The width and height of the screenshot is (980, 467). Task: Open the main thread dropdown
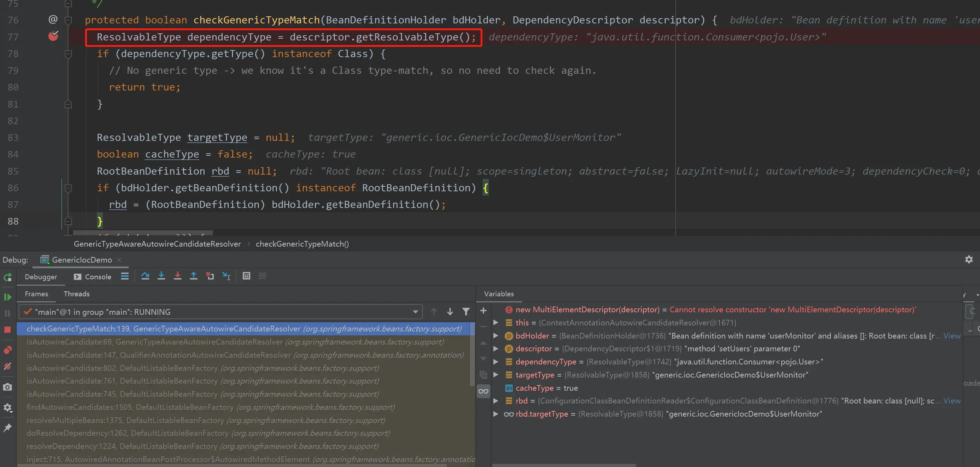click(415, 312)
